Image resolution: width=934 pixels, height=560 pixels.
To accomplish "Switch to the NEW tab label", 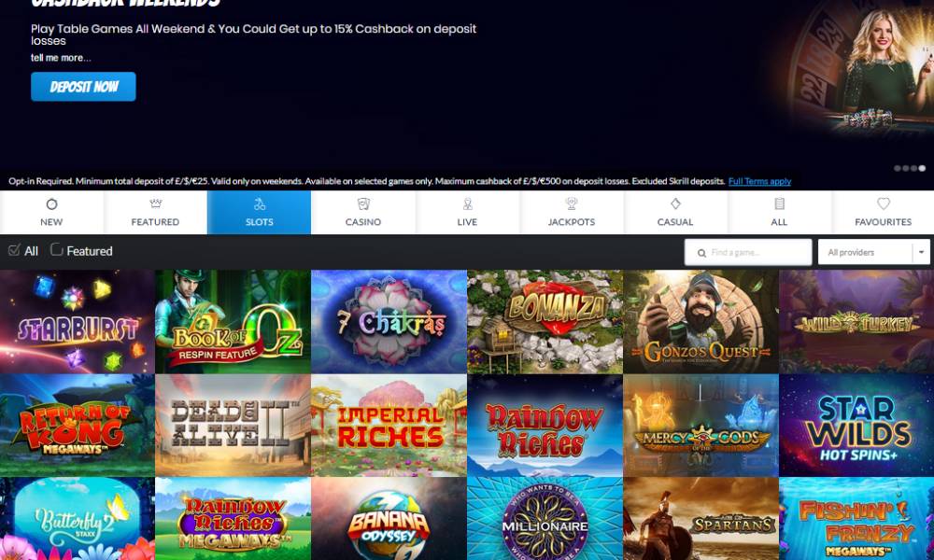I will [51, 222].
